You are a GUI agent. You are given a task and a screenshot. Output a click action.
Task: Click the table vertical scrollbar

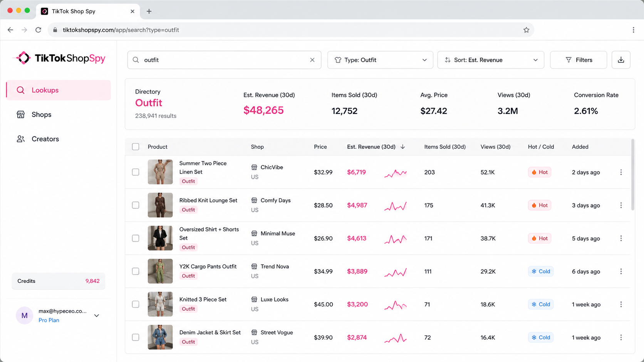click(632, 175)
